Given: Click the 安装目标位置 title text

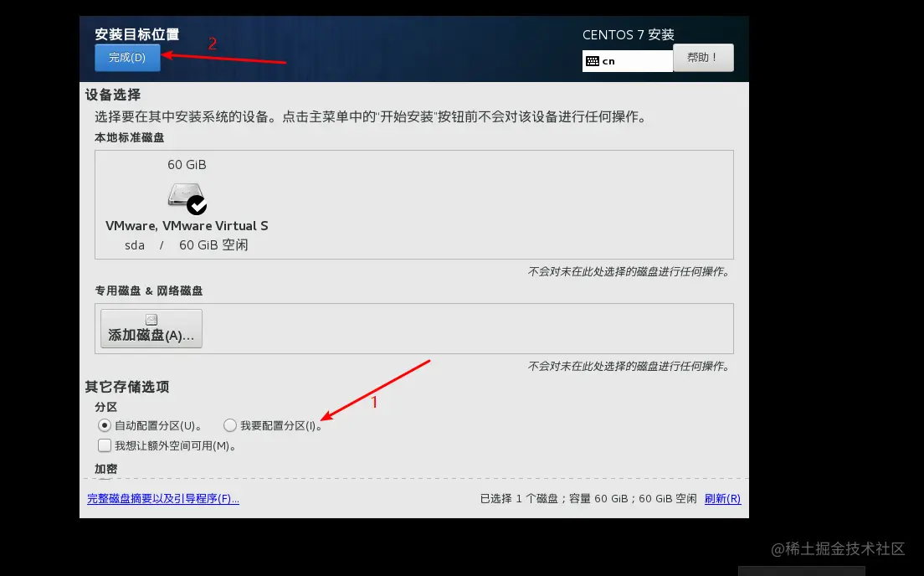Looking at the screenshot, I should coord(136,34).
